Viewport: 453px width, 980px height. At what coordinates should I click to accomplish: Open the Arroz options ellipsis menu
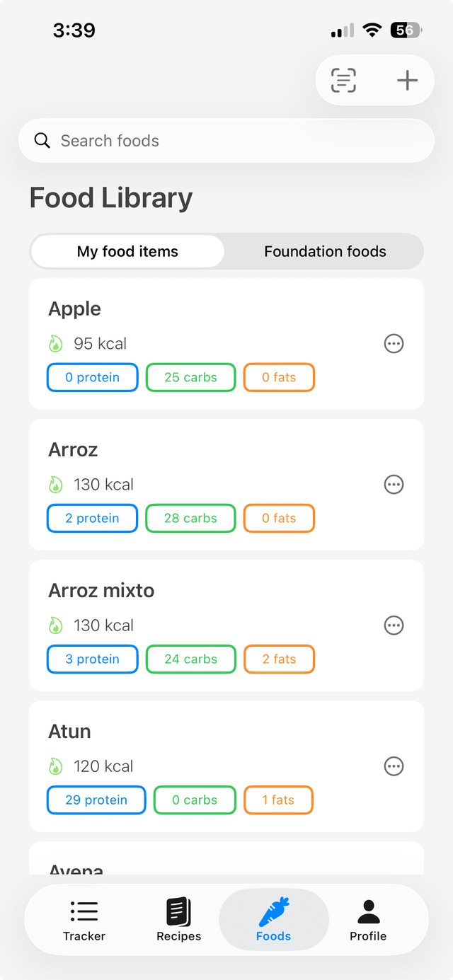[394, 485]
